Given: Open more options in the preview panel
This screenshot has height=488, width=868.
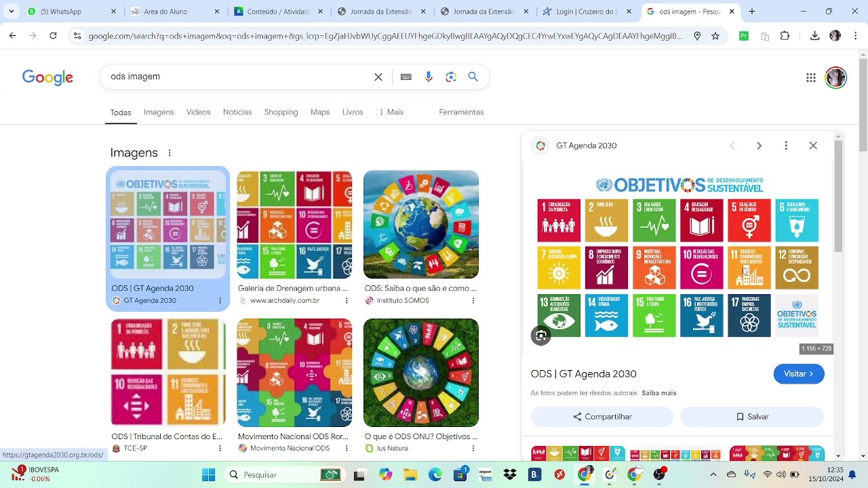Looking at the screenshot, I should [786, 146].
